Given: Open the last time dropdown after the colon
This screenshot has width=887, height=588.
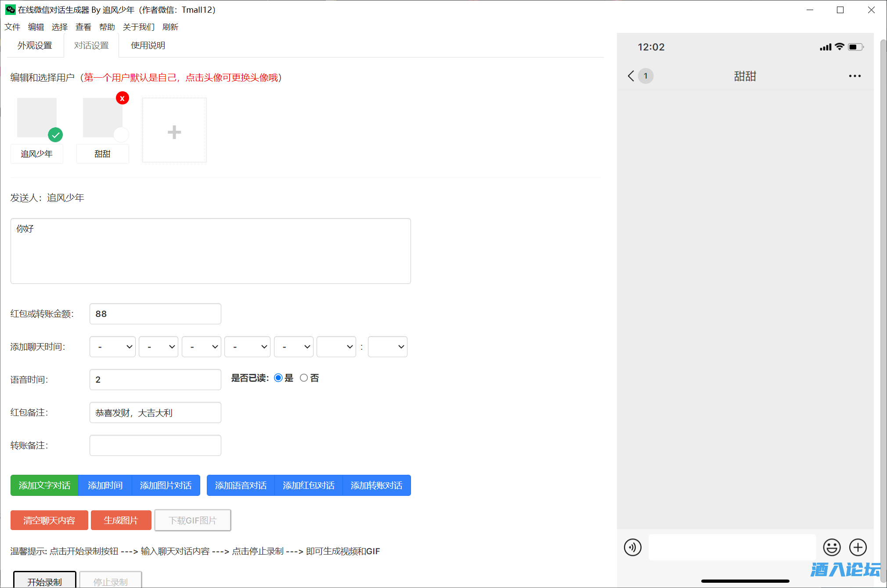Looking at the screenshot, I should point(387,347).
